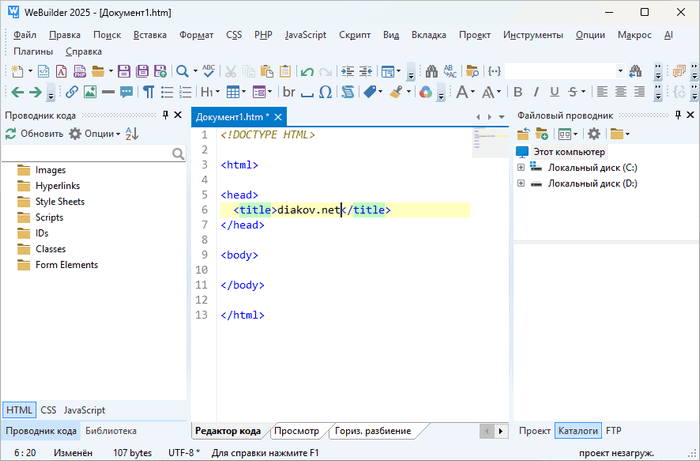Toggle italic formatting button
Screen dimensions: 700x461
pos(534,92)
